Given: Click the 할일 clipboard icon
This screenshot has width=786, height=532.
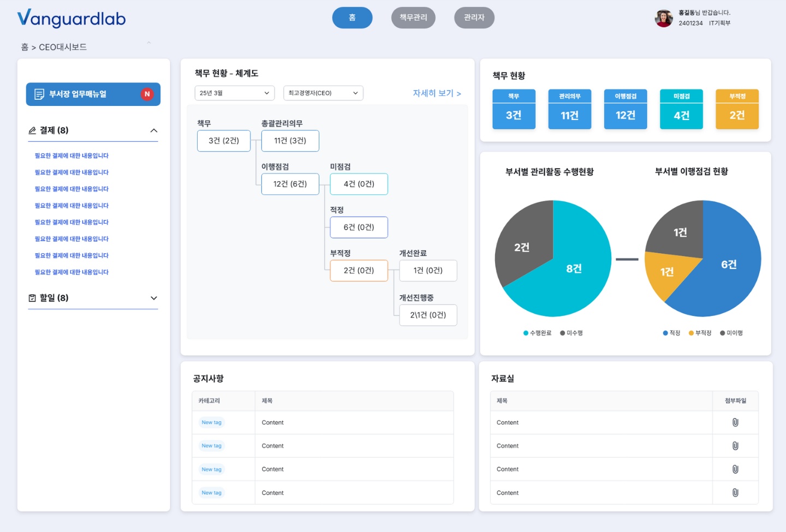Looking at the screenshot, I should pyautogui.click(x=32, y=298).
